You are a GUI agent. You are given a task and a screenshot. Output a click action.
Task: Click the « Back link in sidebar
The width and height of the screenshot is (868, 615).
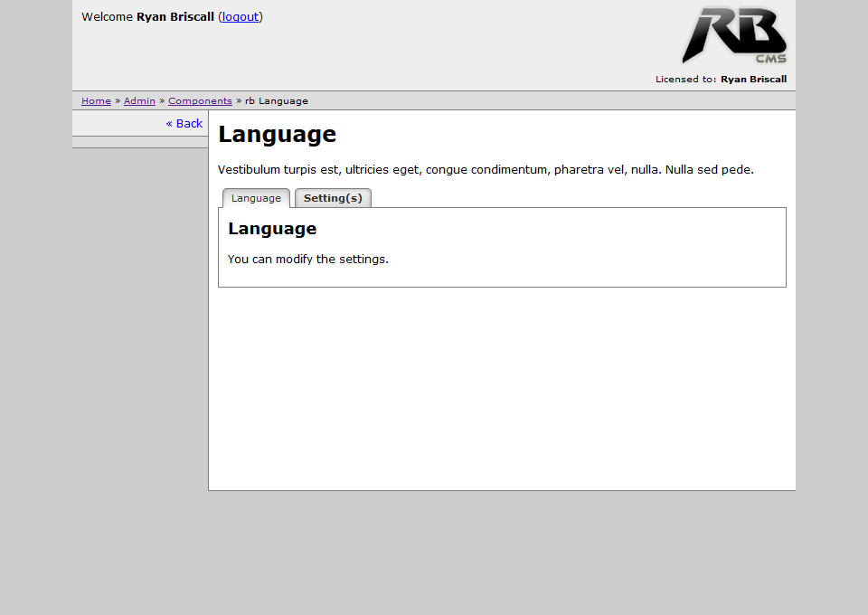(184, 124)
